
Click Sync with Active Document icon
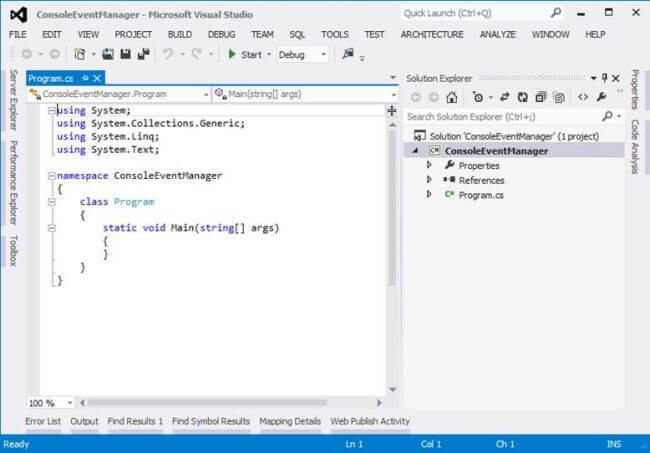tap(504, 97)
